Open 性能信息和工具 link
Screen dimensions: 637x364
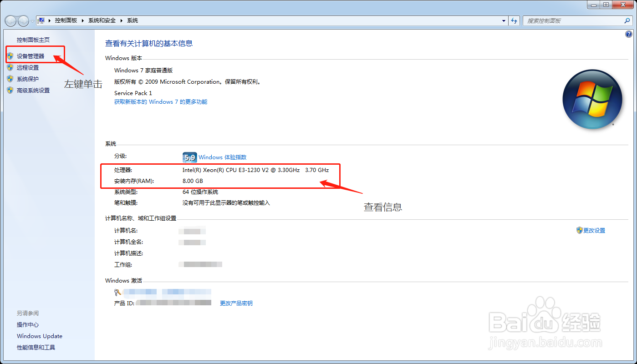[x=36, y=348]
